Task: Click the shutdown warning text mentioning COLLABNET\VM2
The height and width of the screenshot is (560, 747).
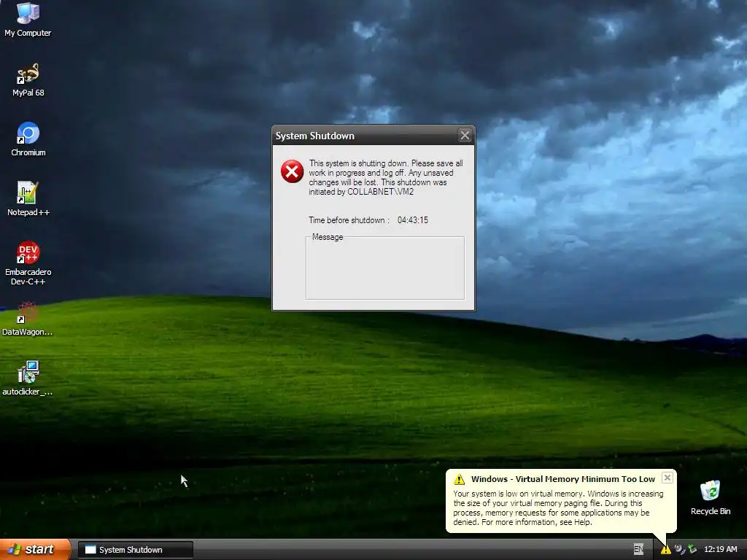Action: click(x=385, y=178)
